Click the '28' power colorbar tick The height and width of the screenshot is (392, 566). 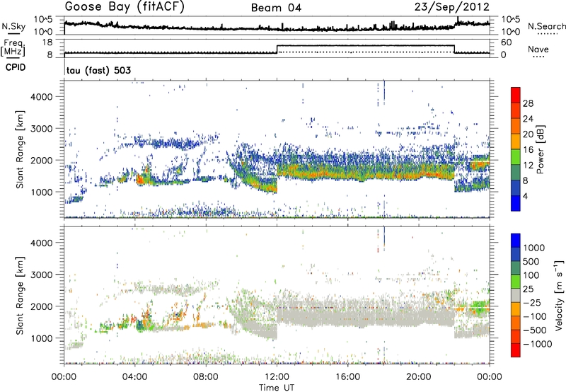click(528, 103)
